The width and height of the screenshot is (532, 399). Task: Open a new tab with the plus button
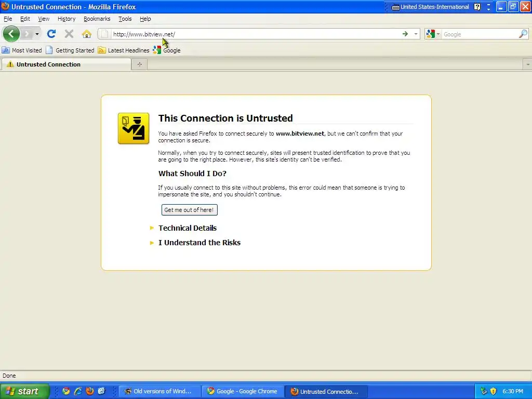tap(139, 64)
